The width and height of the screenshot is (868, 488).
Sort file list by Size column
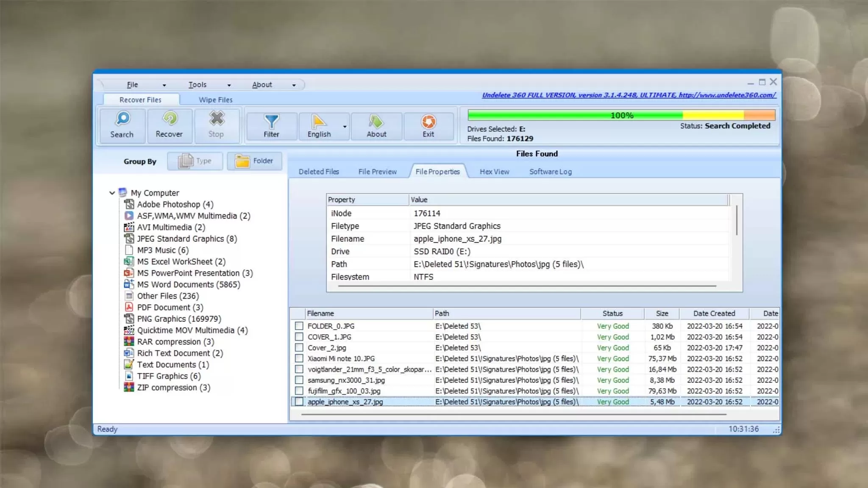click(662, 313)
